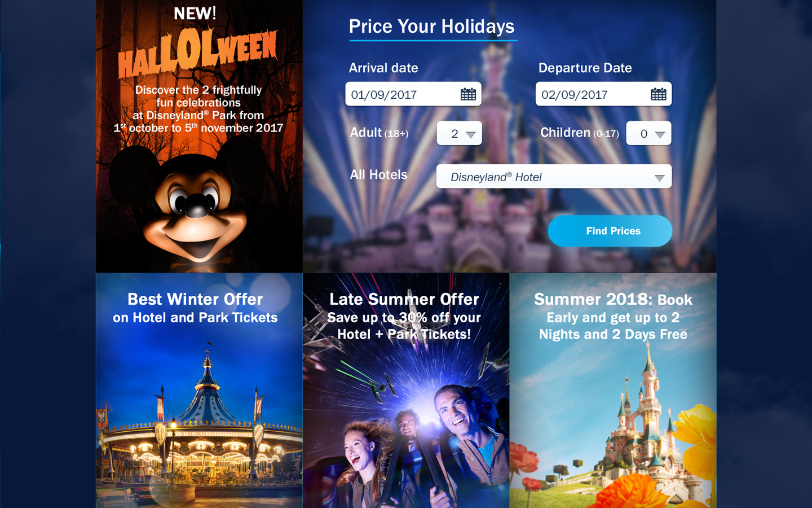Open the Best Winter Offer tile
Image resolution: width=812 pixels, height=508 pixels.
pos(199,391)
